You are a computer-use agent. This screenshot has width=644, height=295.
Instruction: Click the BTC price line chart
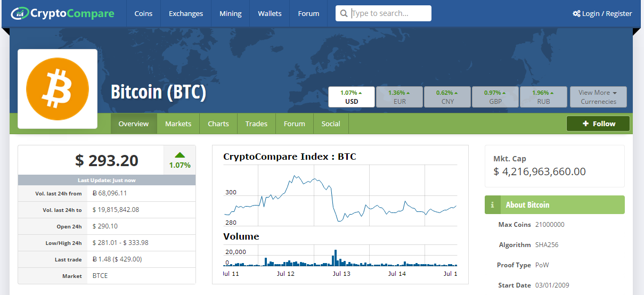(x=340, y=195)
